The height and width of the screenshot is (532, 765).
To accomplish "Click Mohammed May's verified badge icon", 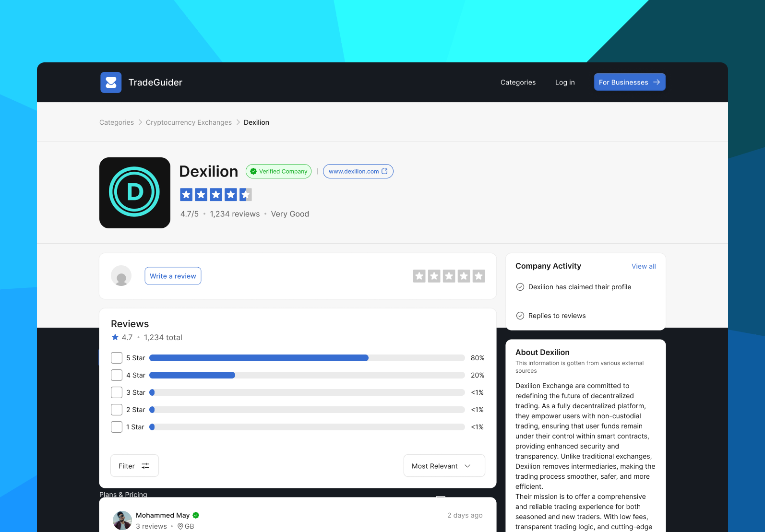I will coord(196,515).
